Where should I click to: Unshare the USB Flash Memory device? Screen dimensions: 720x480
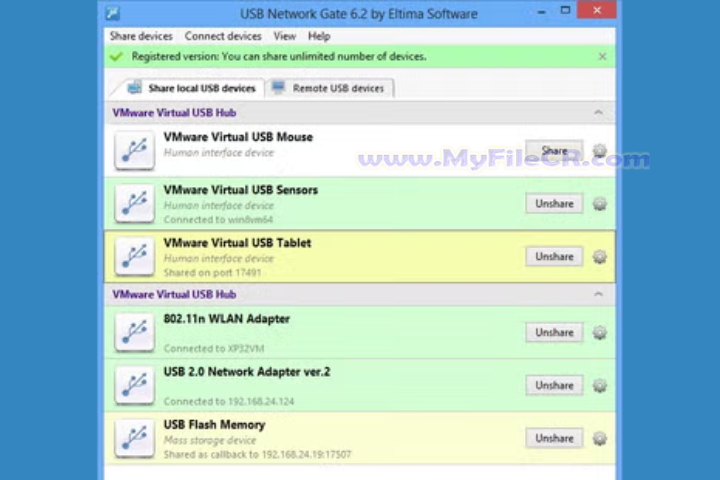[x=554, y=438]
